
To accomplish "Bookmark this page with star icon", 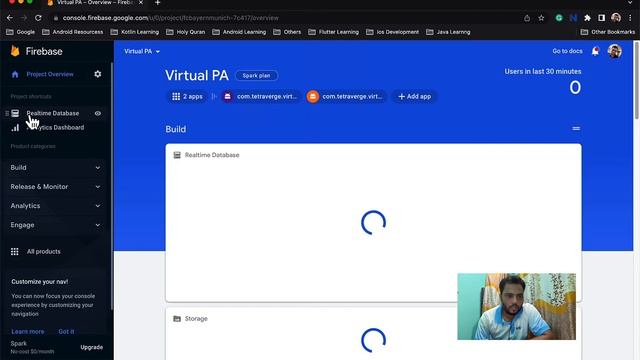I will (x=541, y=18).
